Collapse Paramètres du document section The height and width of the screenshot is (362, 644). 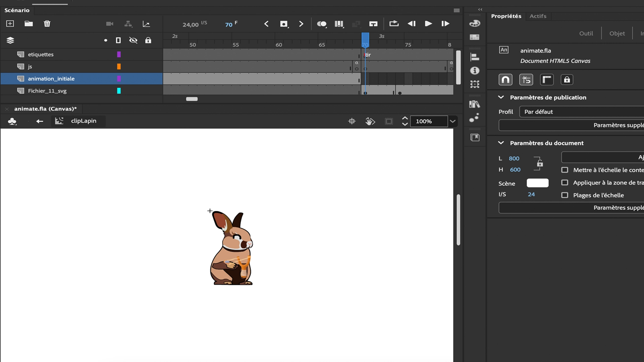[501, 143]
